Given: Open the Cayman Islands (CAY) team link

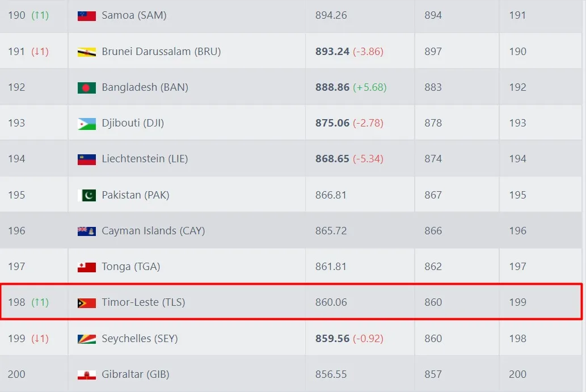Looking at the screenshot, I should (153, 231).
